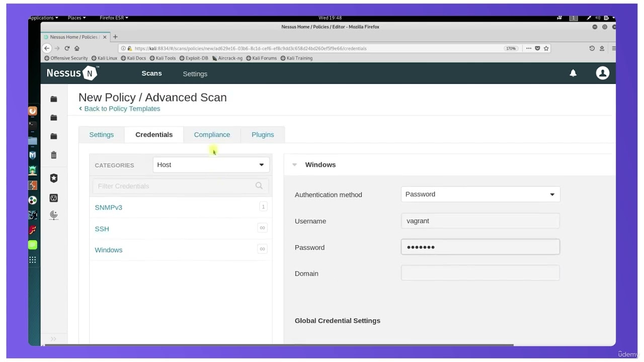Close the Nessus Home browser tab
The image size is (644, 362).
[105, 37]
